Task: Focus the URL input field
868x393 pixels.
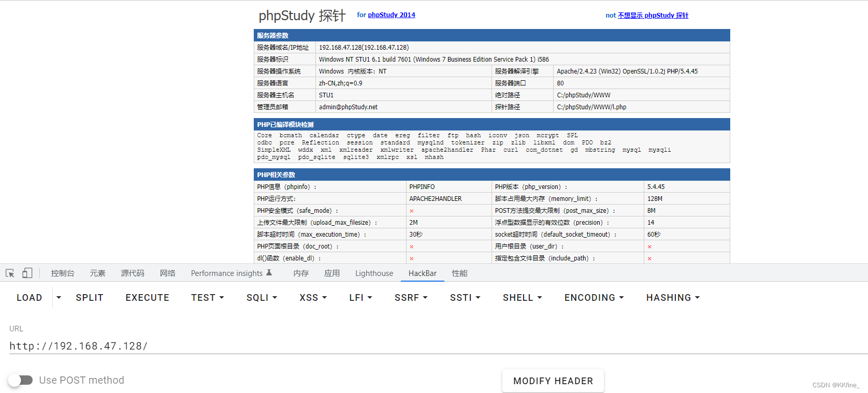Action: (438, 346)
